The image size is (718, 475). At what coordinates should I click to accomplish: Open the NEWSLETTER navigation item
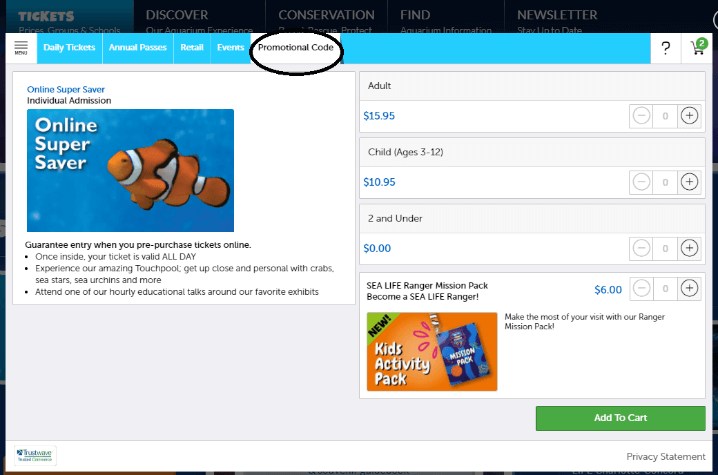coord(557,15)
